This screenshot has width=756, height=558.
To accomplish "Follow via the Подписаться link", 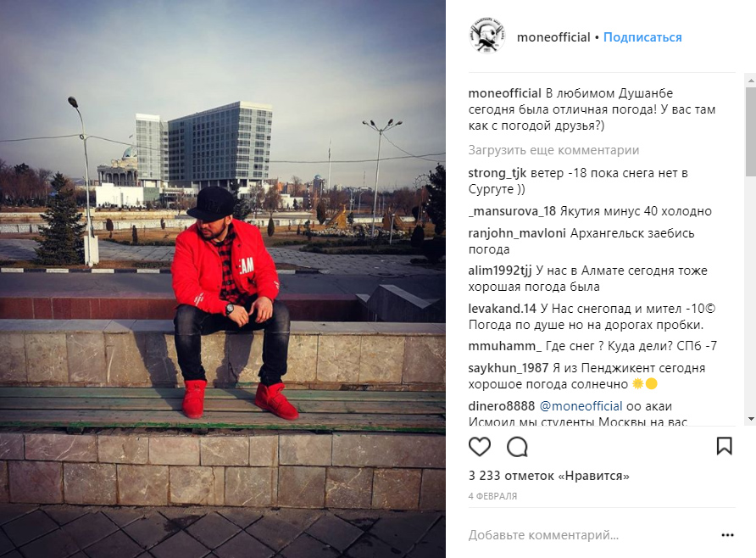I will click(x=642, y=37).
